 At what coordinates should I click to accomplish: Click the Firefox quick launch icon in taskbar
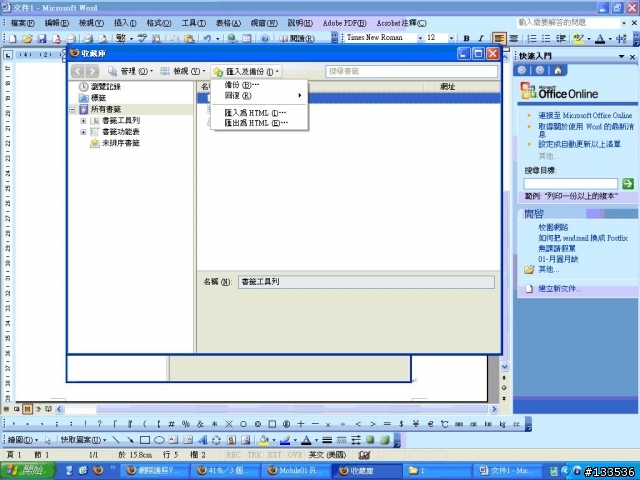98,470
